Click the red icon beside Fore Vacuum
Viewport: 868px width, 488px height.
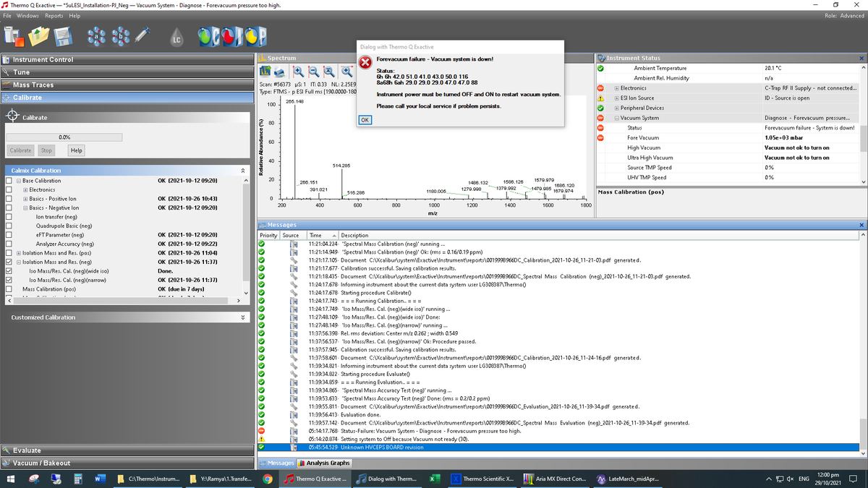click(600, 137)
